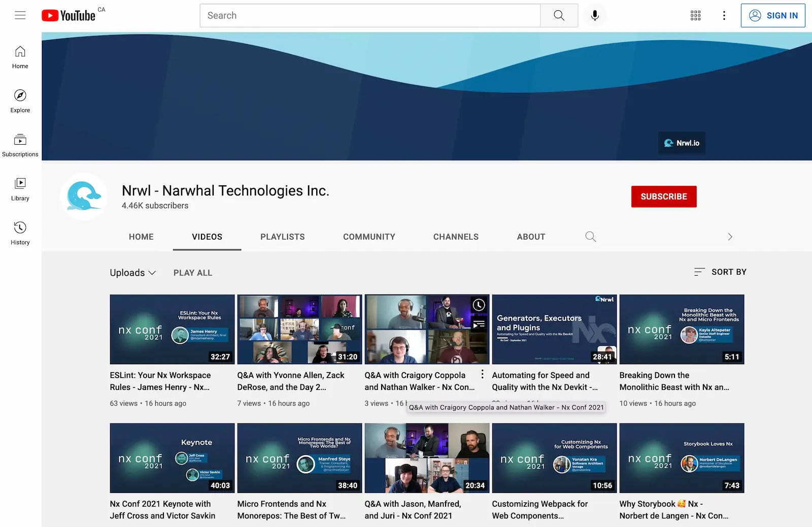Open the SORT BY menu
Screen dimensions: 812x527
[720, 272]
